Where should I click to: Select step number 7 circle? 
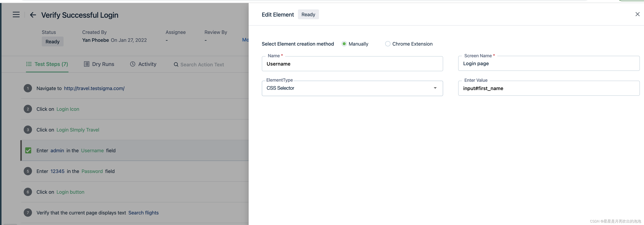(28, 213)
